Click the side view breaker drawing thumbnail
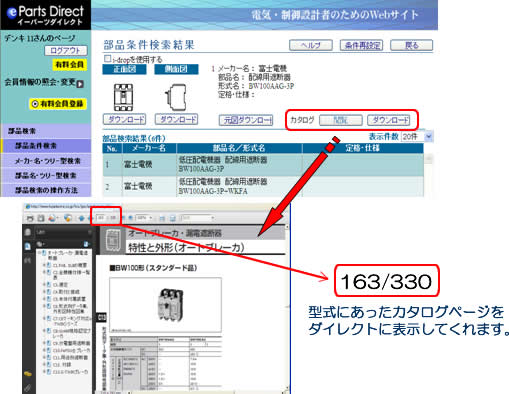Screen dimensions: 509x394 tap(176, 97)
